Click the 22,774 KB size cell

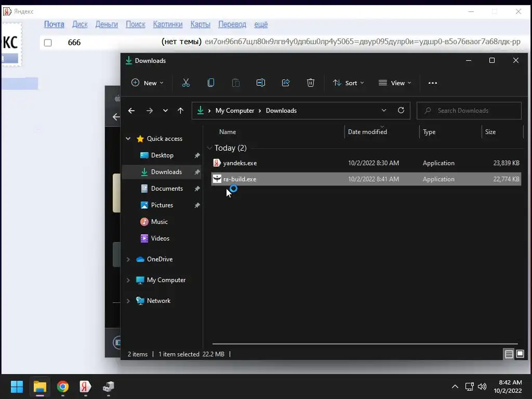pos(506,179)
